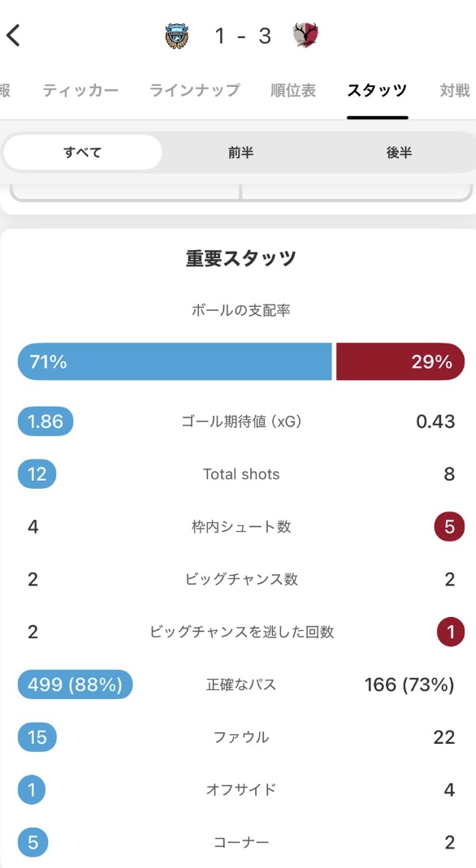Tap the red 5 shots-on-target badge
476x868 pixels.
click(x=449, y=526)
